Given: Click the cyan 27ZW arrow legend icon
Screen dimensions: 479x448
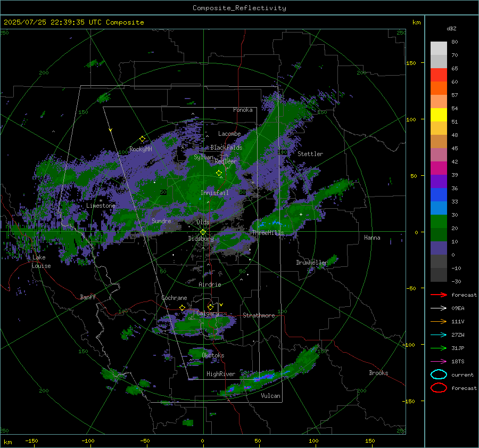Looking at the screenshot, I should pyautogui.click(x=439, y=335).
